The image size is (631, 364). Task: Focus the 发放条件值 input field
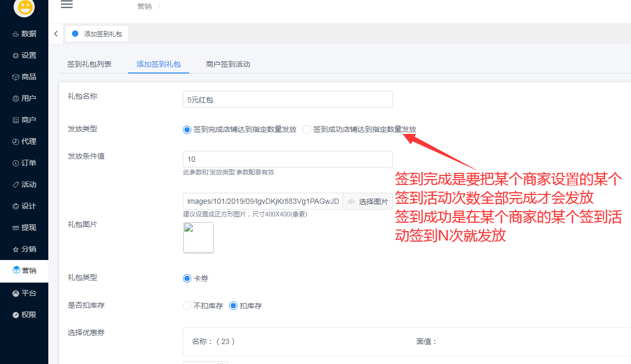pos(288,159)
